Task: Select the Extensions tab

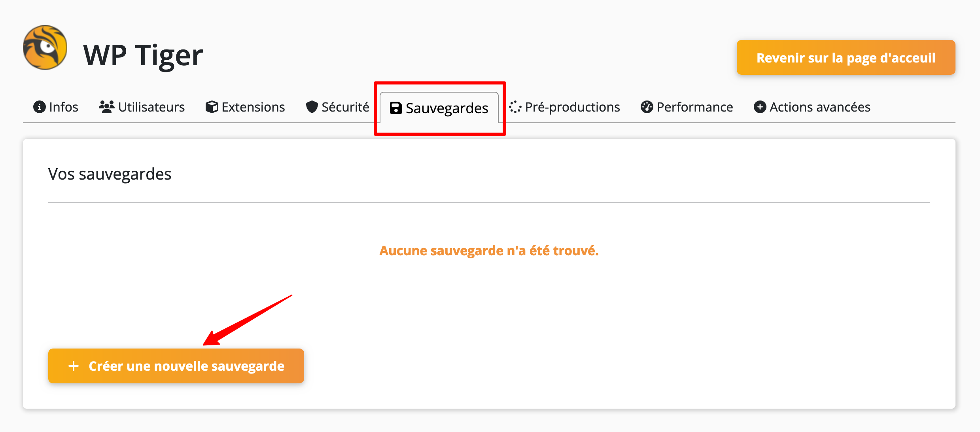Action: (253, 107)
